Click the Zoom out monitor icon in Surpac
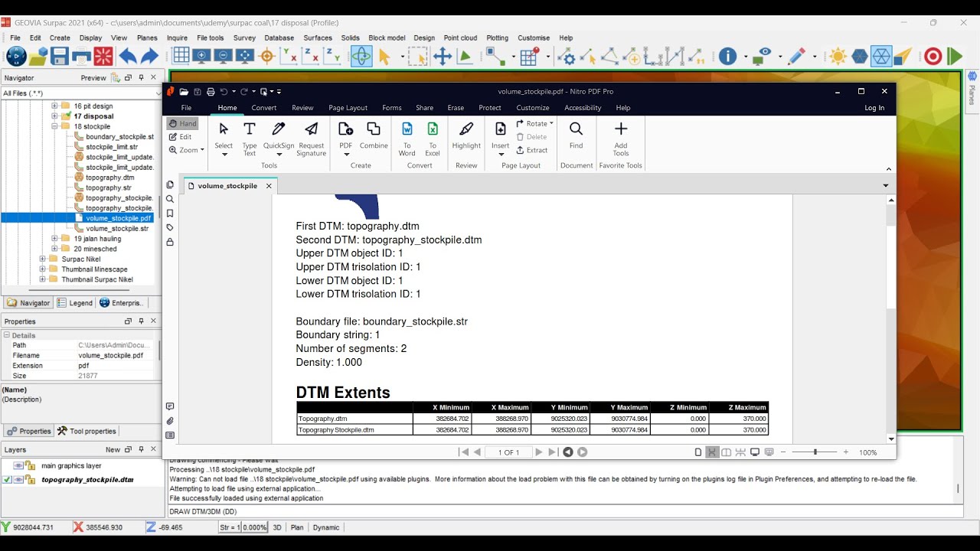Image resolution: width=980 pixels, height=551 pixels. pos(223,56)
